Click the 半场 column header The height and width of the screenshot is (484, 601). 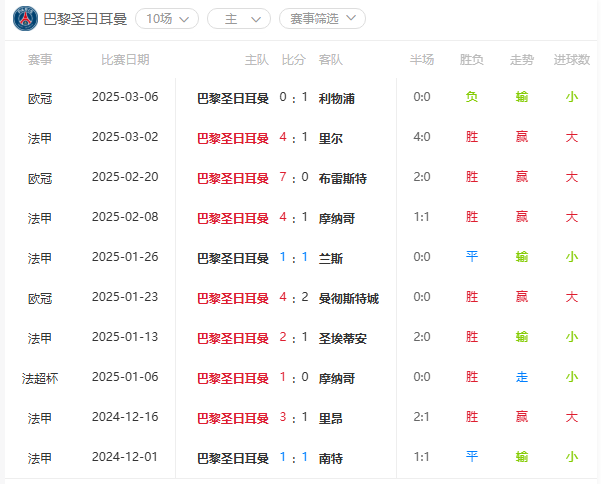(422, 60)
